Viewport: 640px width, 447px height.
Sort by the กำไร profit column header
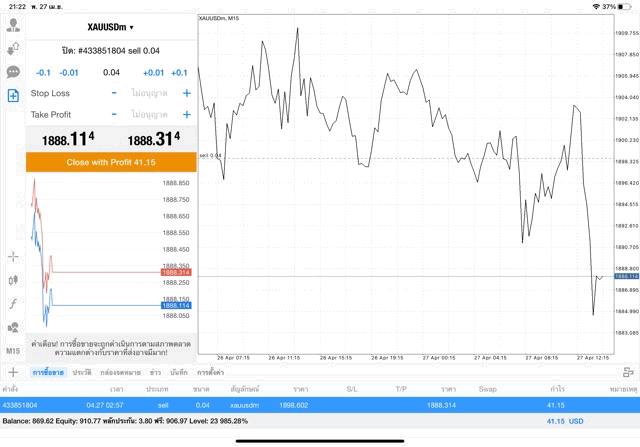point(558,389)
